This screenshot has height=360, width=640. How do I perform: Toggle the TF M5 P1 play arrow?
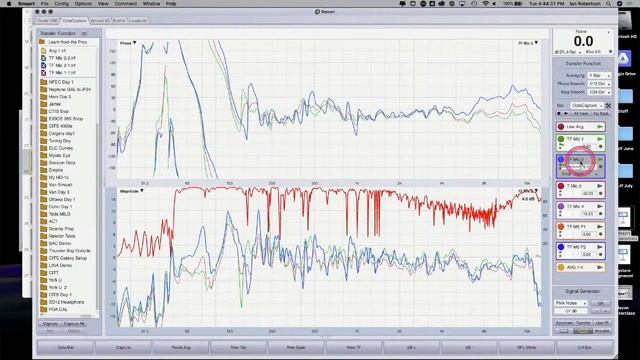point(600,227)
